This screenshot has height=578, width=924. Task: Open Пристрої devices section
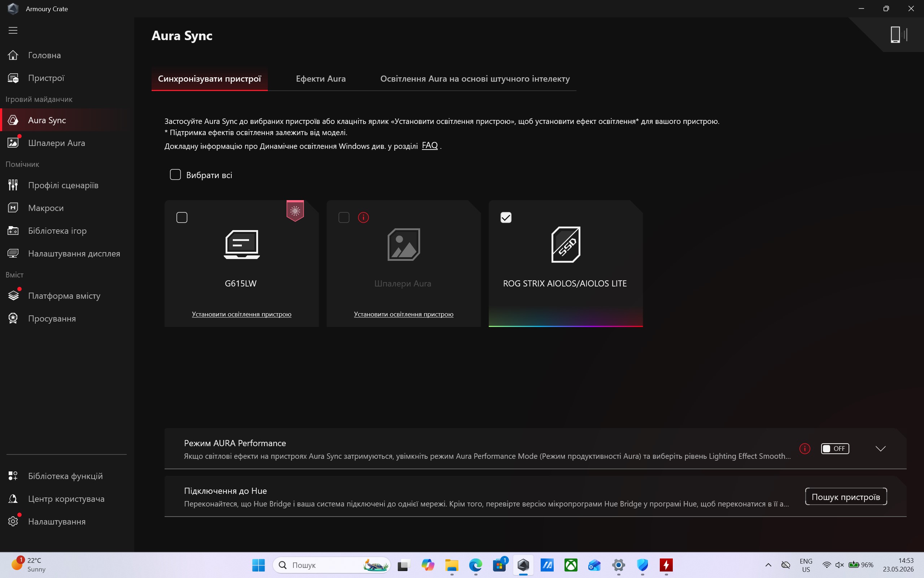(x=67, y=78)
